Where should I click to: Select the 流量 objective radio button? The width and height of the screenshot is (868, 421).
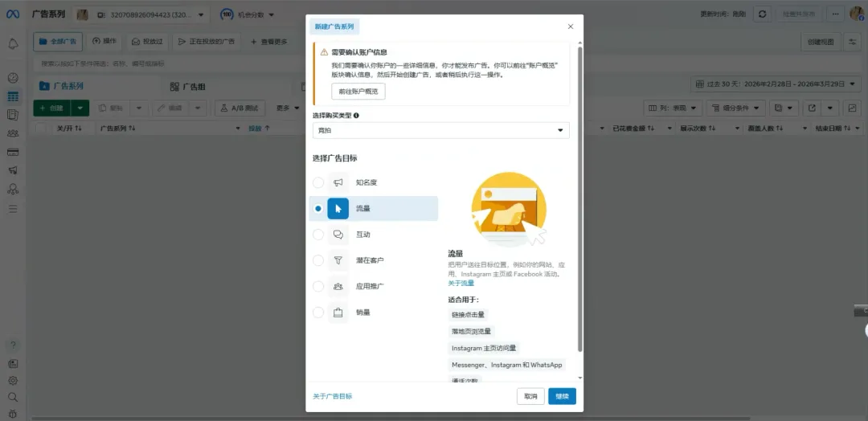(318, 209)
